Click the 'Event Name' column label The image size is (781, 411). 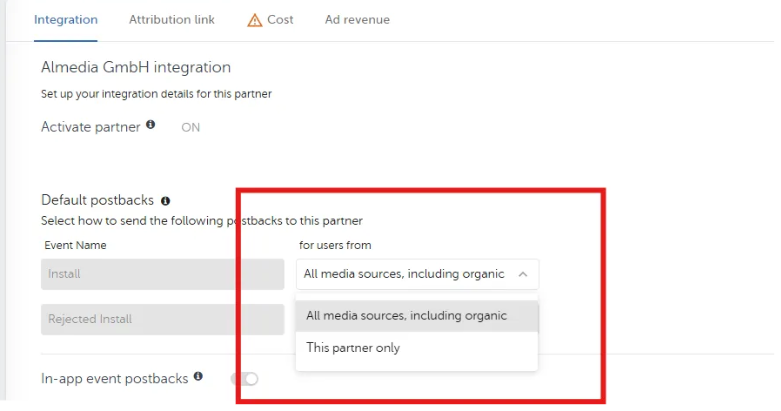coord(75,245)
